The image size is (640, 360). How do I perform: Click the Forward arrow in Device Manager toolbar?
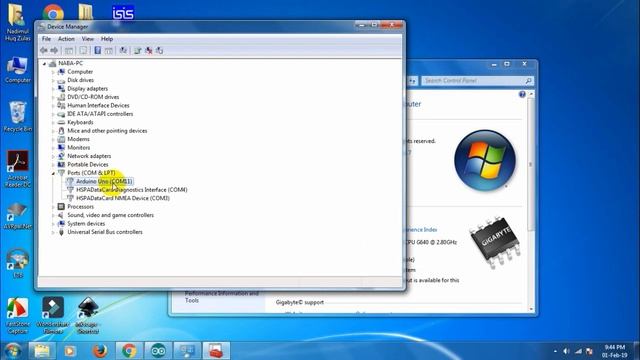point(54,50)
